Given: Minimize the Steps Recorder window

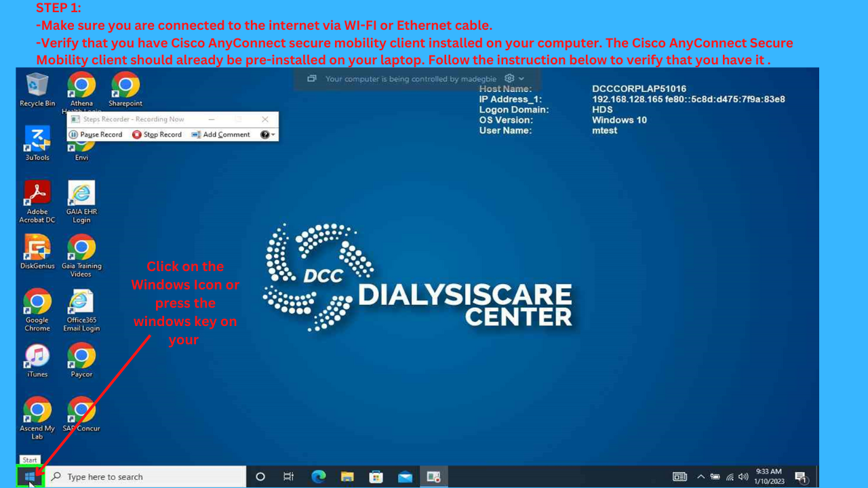Looking at the screenshot, I should tap(212, 119).
